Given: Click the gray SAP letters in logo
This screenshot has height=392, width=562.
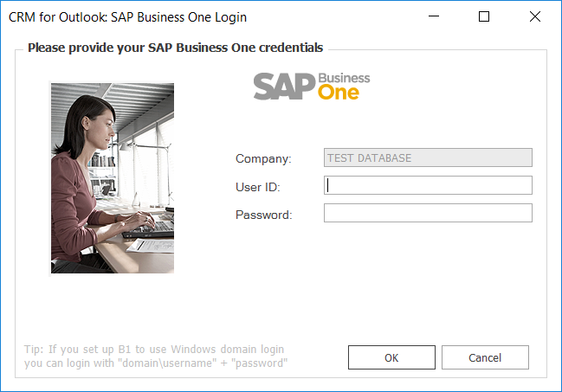Looking at the screenshot, I should [284, 87].
